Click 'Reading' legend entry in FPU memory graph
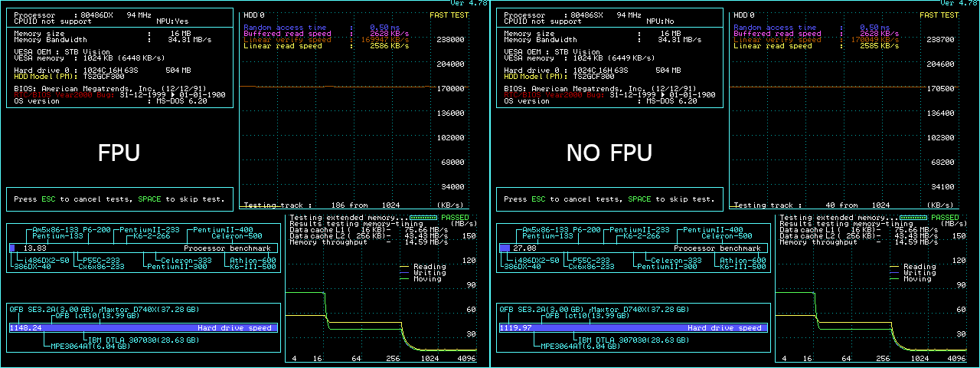Screen dimensions: 980x368 tap(429, 267)
